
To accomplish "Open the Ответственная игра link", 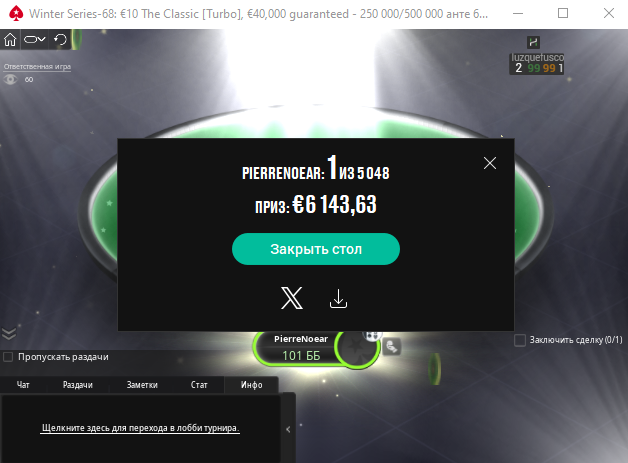I will click(x=38, y=66).
